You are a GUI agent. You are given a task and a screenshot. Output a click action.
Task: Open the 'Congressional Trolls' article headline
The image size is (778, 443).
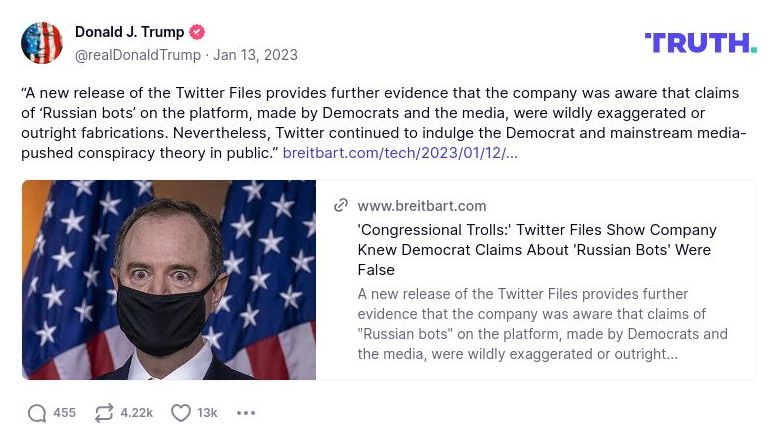coord(537,250)
